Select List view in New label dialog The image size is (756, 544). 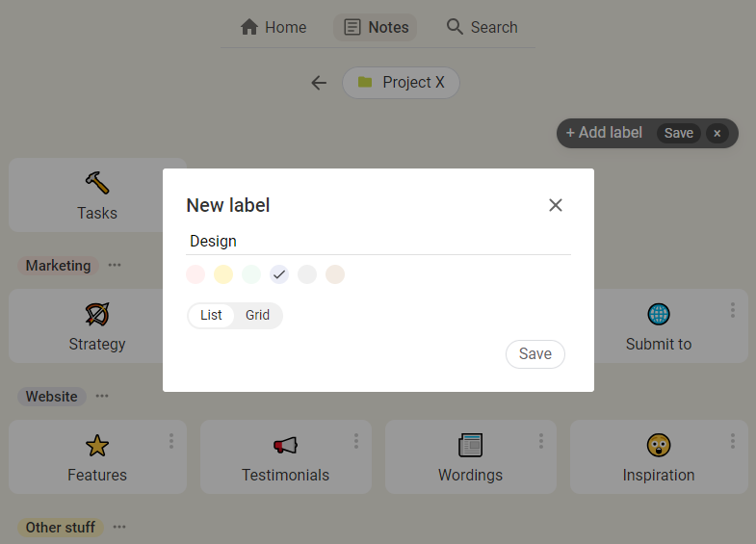[211, 315]
